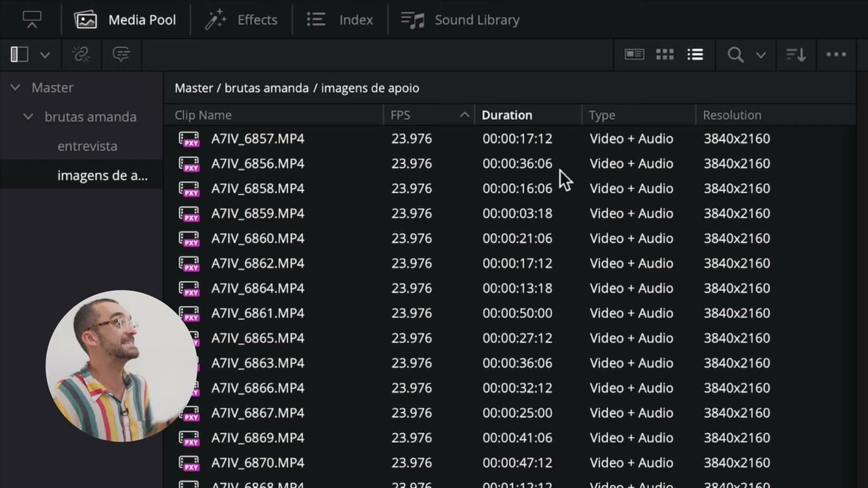868x488 pixels.
Task: Open the Media Pool panel
Action: pos(125,20)
